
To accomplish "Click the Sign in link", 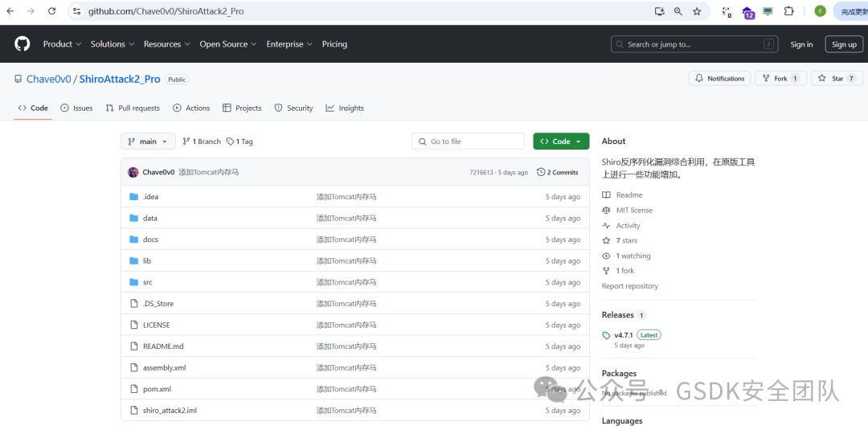I will pos(801,44).
